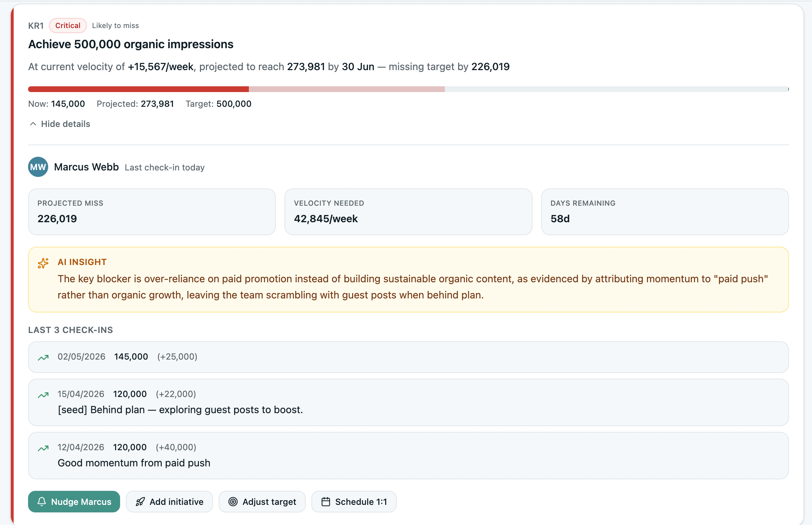Click Schedule 1:1 button
Viewport: 812px width, 525px height.
point(354,502)
